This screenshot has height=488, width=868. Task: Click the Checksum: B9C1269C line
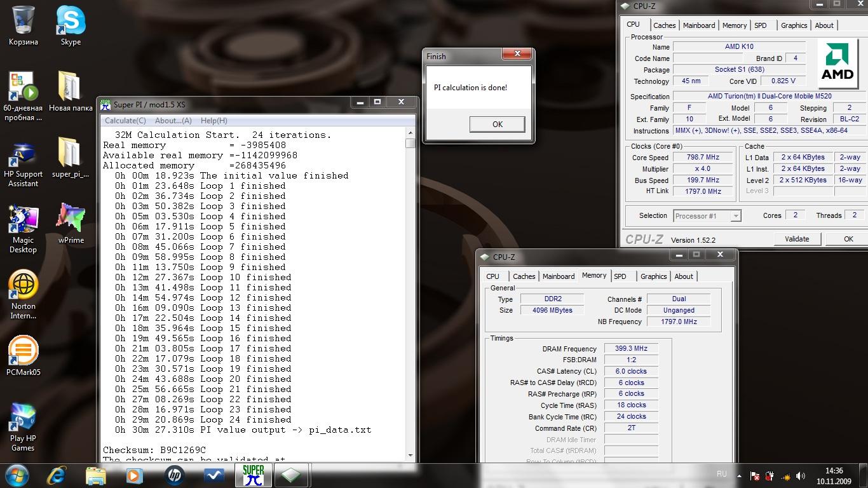pos(154,450)
